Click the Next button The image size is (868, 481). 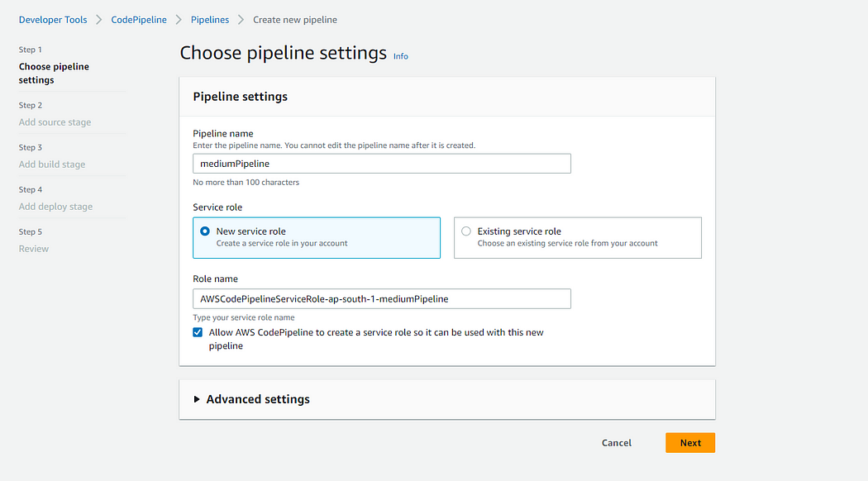pos(689,443)
